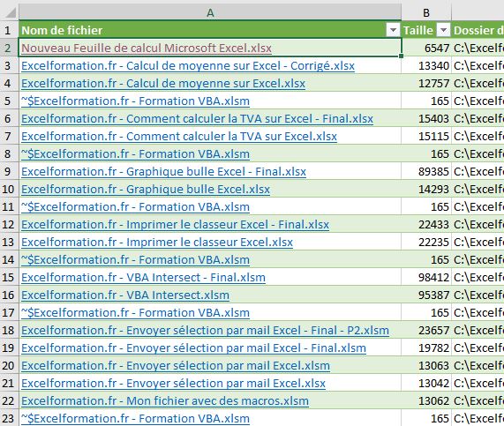Open Envoyer sélection par mail Excel - Final.xlsm in row 19
The image size is (504, 426).
coord(193,348)
